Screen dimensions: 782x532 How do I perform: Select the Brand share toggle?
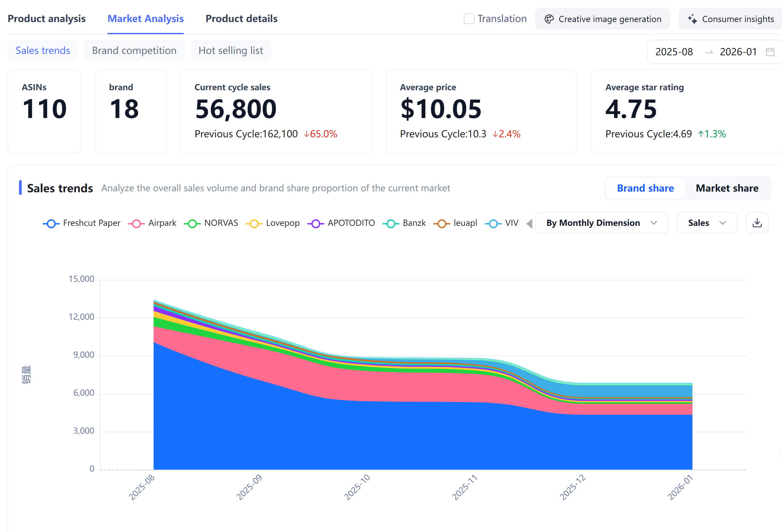(645, 188)
